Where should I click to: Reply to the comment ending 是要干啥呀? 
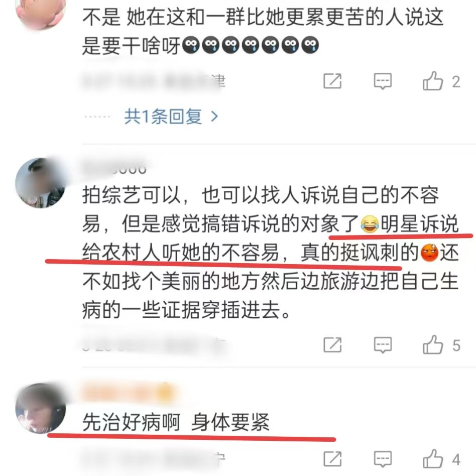pos(383,81)
